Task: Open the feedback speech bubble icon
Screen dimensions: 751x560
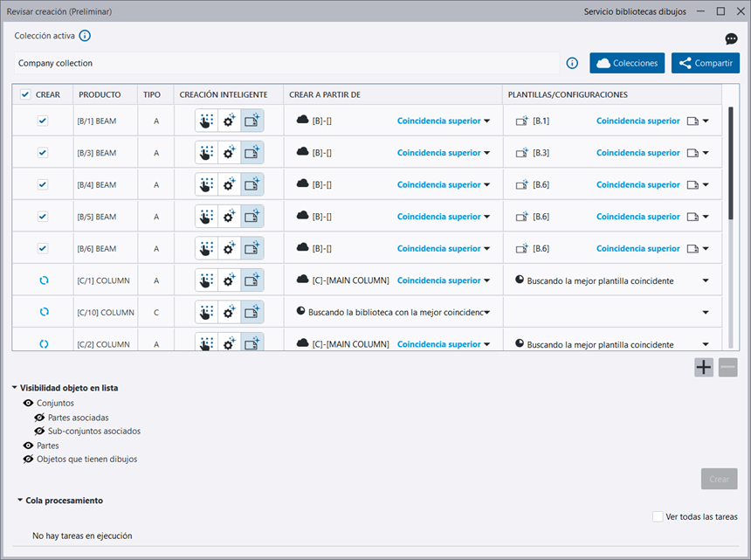Action: pyautogui.click(x=731, y=39)
